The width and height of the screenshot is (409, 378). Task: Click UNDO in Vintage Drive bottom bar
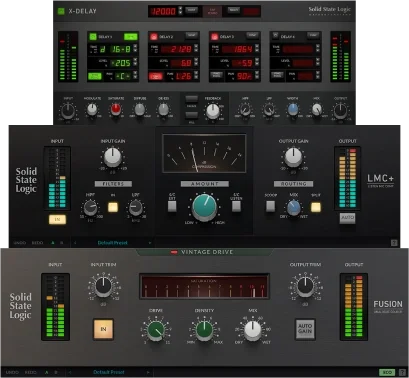tap(12, 372)
